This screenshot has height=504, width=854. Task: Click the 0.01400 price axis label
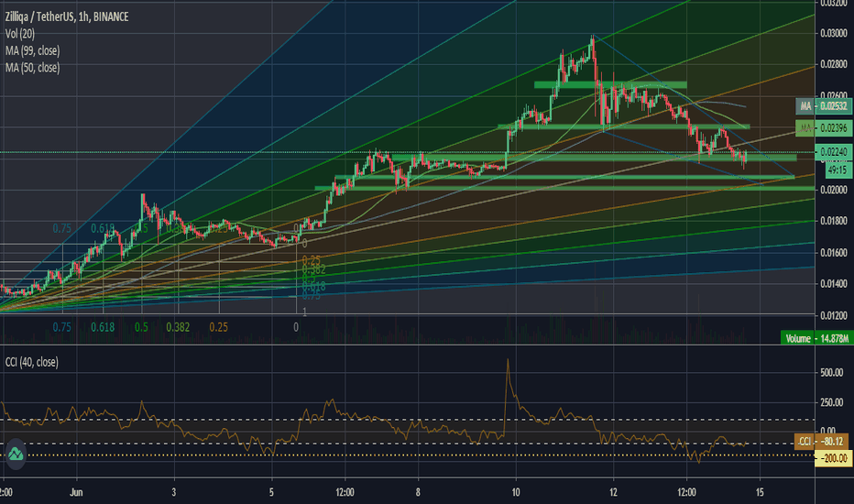(x=834, y=283)
